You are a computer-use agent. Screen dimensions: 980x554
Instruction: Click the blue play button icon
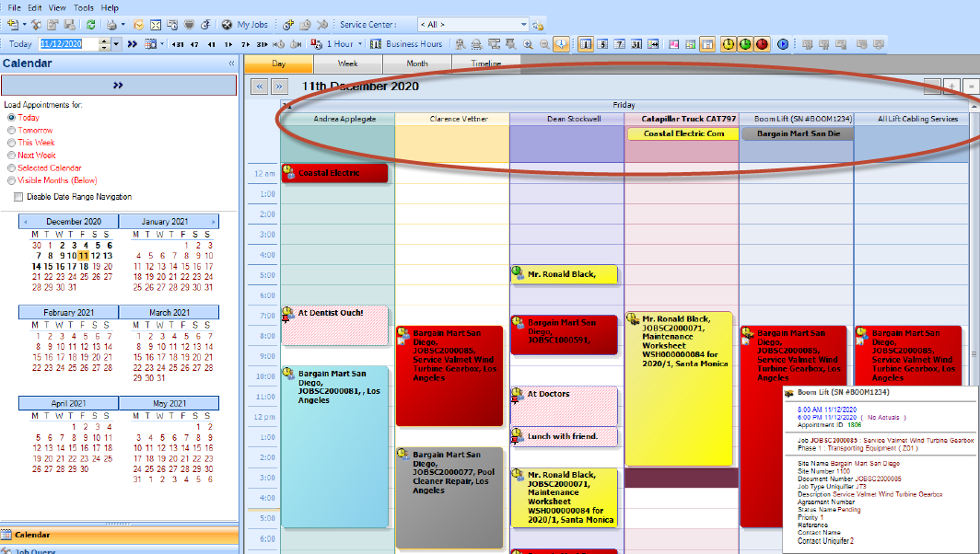click(x=783, y=44)
